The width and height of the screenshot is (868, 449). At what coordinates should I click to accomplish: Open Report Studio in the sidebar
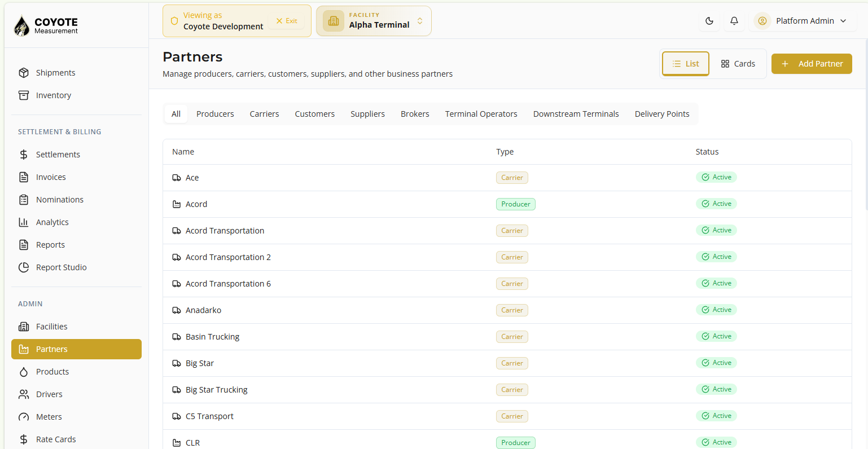click(76, 267)
